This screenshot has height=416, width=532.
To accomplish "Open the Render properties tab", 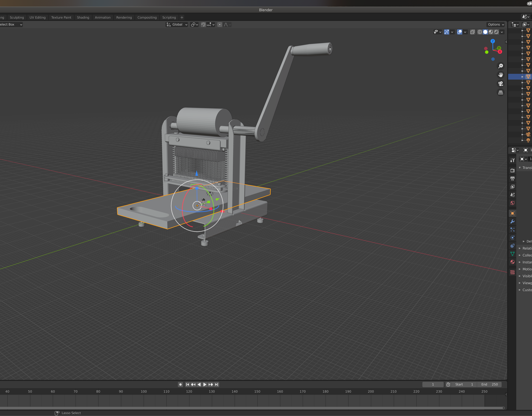I will pyautogui.click(x=512, y=170).
